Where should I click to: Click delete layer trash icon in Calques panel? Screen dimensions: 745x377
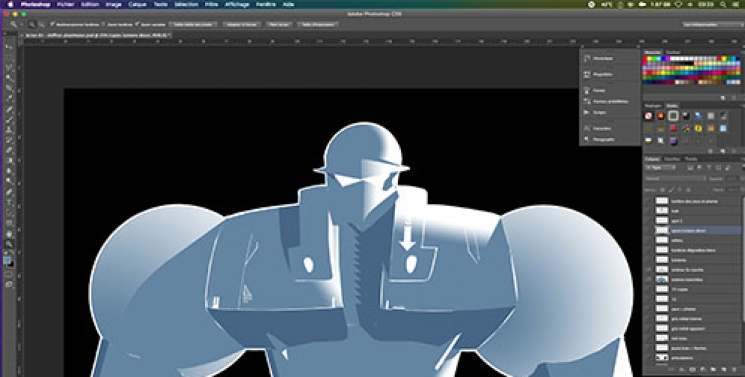coord(735,369)
